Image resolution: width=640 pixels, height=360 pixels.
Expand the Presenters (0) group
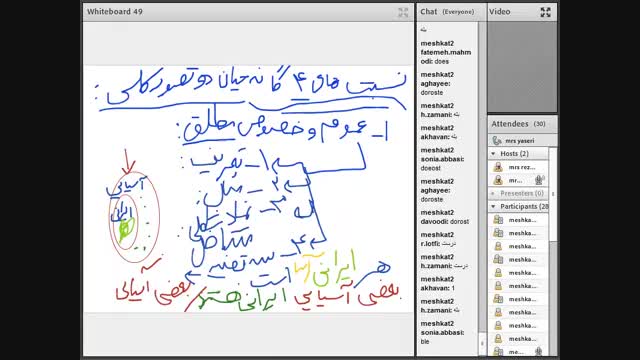tap(493, 193)
